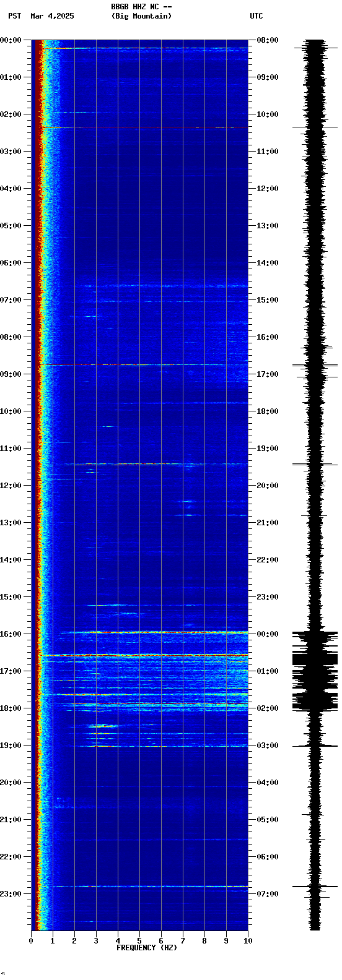Click the 04:00 label on UTC axis
Image resolution: width=342 pixels, height=980 pixels.
(x=268, y=783)
